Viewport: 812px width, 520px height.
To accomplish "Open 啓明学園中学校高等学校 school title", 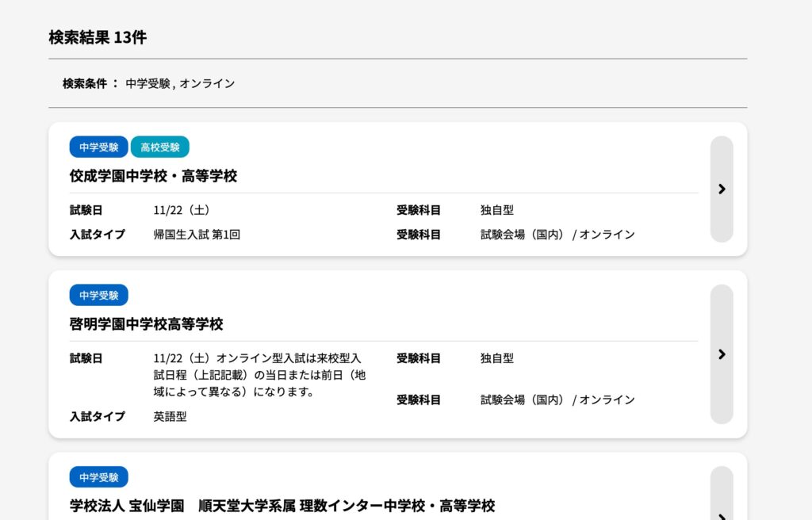I will pos(147,324).
